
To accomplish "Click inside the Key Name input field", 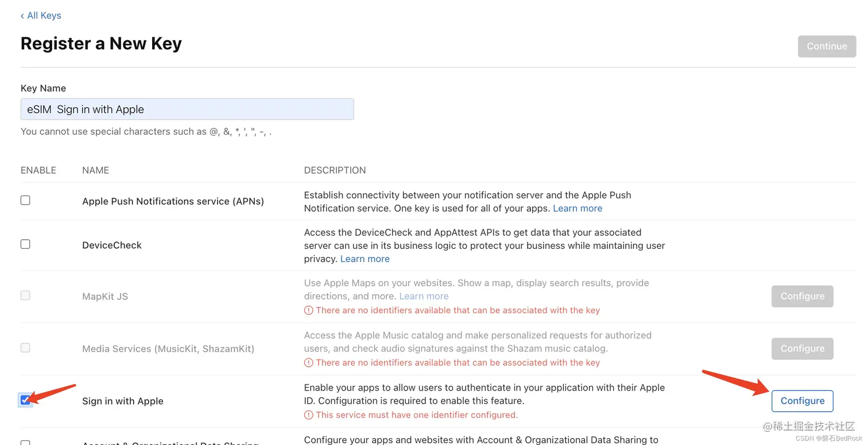I will pos(187,109).
